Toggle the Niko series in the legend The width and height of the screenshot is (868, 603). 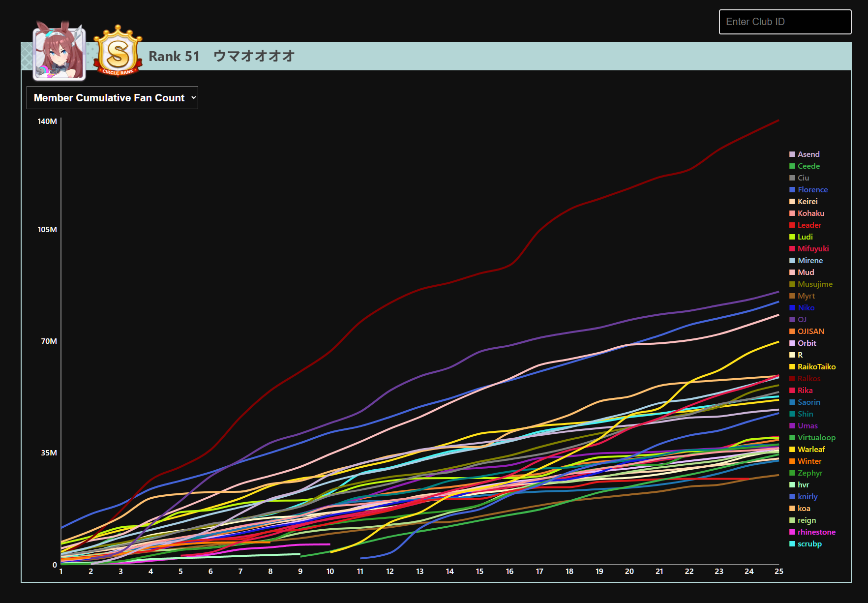coord(802,308)
